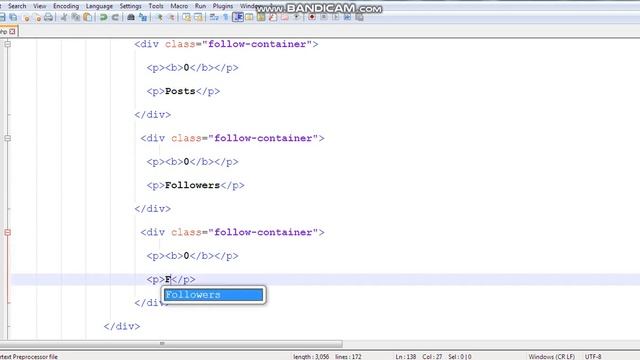640x360 pixels.
Task: Click Run Macro Multiple Times icon
Action: (347, 17)
